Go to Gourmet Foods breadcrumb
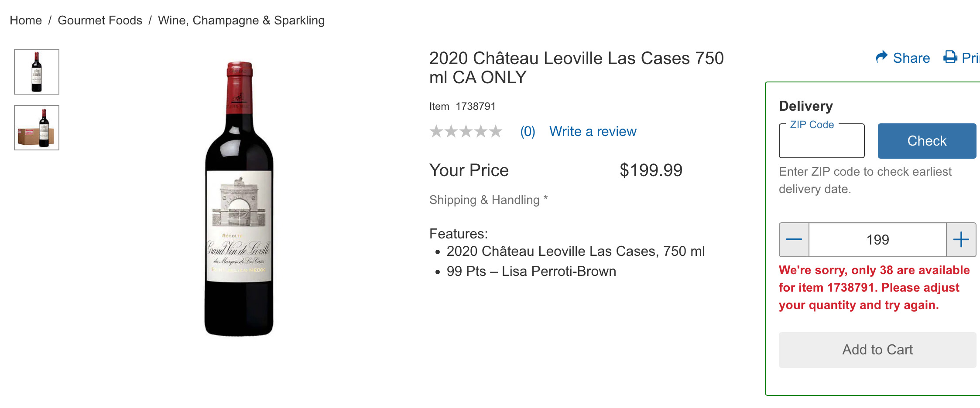 tap(100, 20)
